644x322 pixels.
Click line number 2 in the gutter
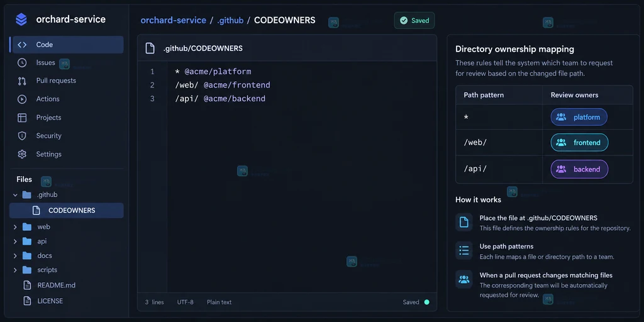(152, 86)
